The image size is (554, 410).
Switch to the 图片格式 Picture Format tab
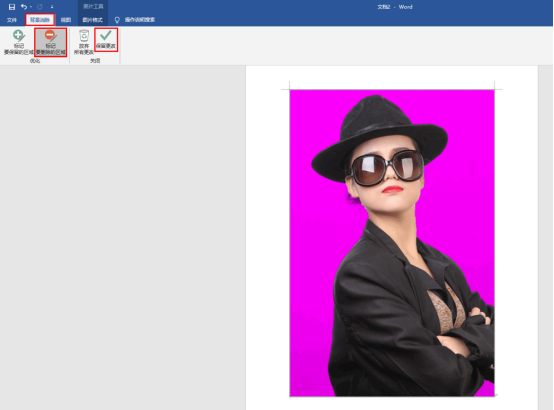pos(93,20)
